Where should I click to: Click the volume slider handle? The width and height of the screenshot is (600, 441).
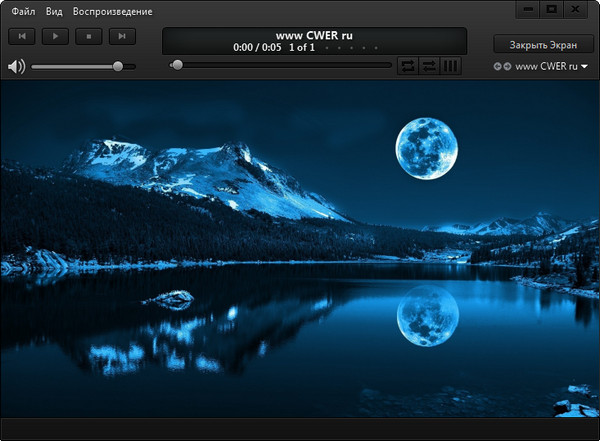click(x=118, y=67)
